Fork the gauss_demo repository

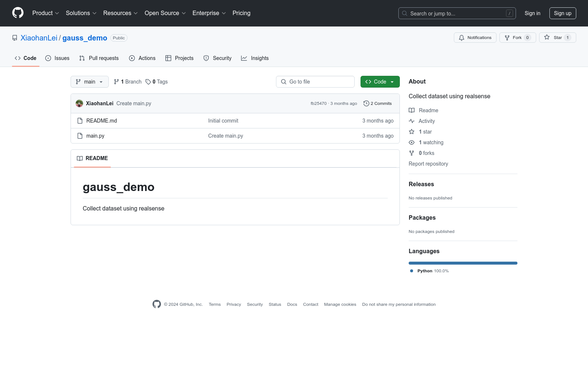(x=518, y=38)
